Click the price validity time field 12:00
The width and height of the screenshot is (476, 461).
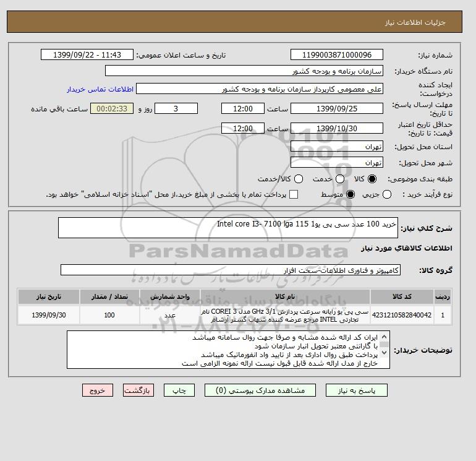click(243, 128)
